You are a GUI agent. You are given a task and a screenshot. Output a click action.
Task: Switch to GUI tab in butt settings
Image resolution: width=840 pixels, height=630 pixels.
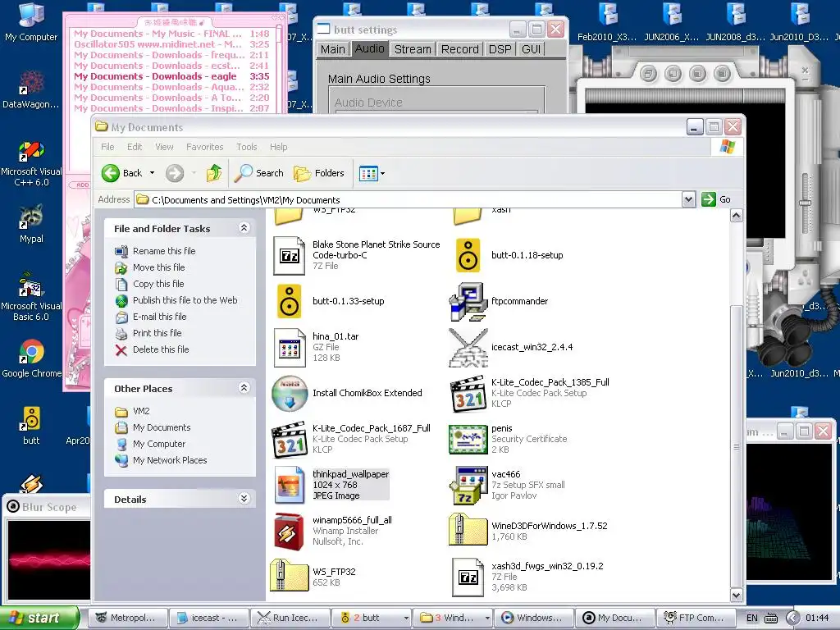tap(531, 49)
